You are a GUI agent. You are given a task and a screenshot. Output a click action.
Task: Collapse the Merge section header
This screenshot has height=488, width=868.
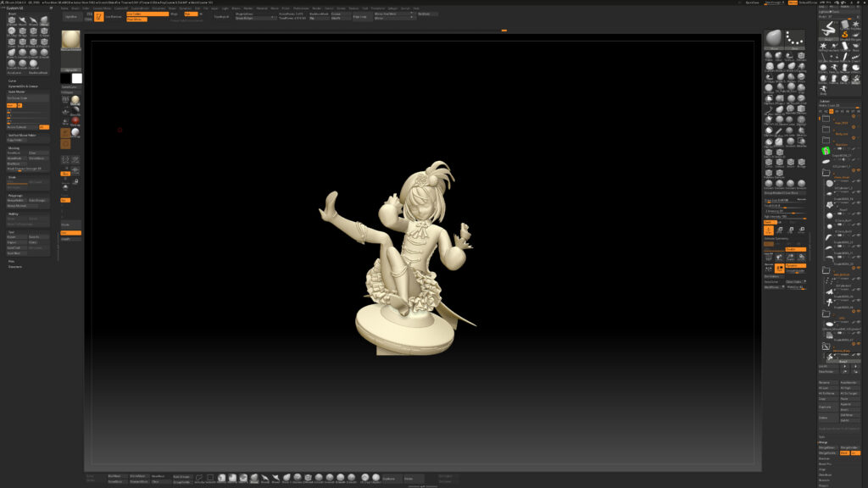823,442
